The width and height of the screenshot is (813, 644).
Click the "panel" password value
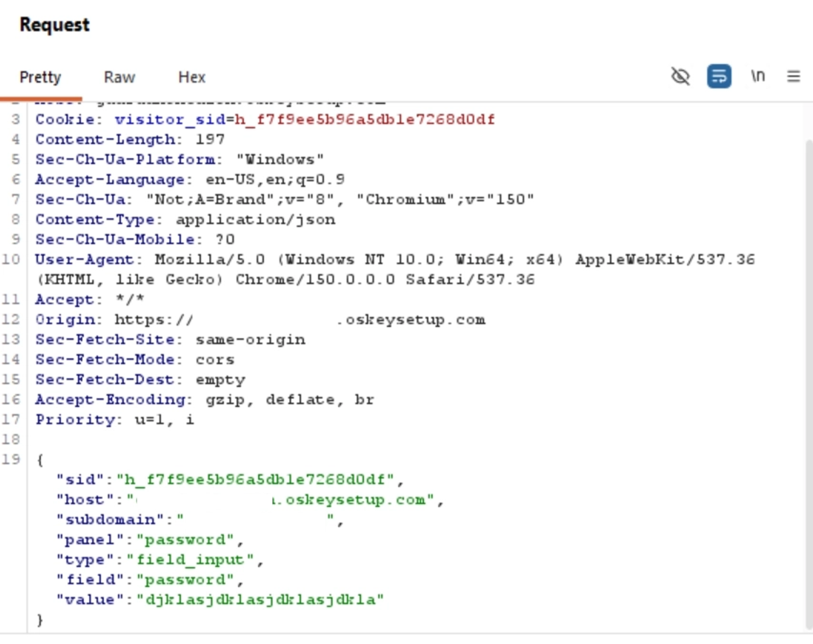pos(185,540)
